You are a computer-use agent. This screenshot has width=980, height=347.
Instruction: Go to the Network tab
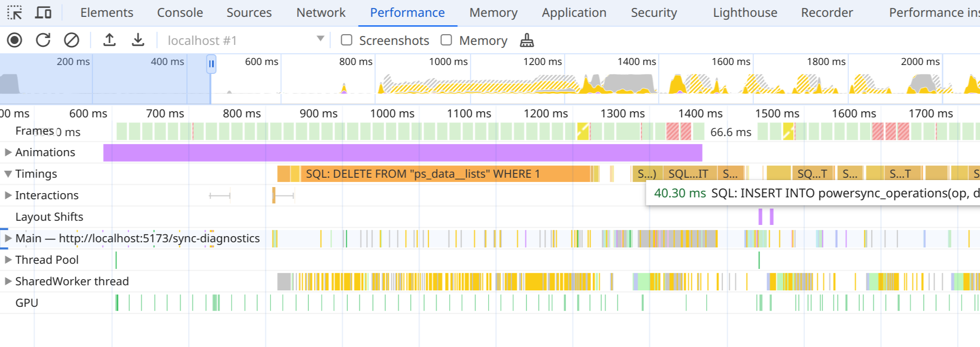321,13
